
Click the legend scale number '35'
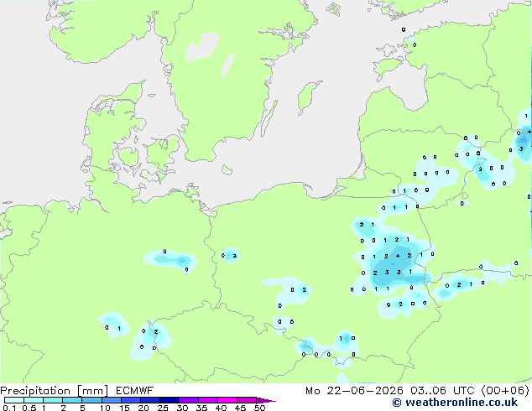pos(201,408)
